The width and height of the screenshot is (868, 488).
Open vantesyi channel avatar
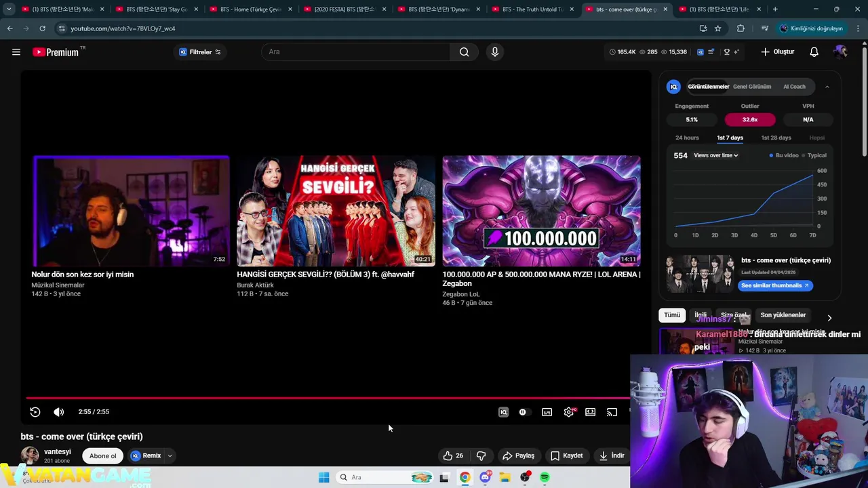point(30,455)
